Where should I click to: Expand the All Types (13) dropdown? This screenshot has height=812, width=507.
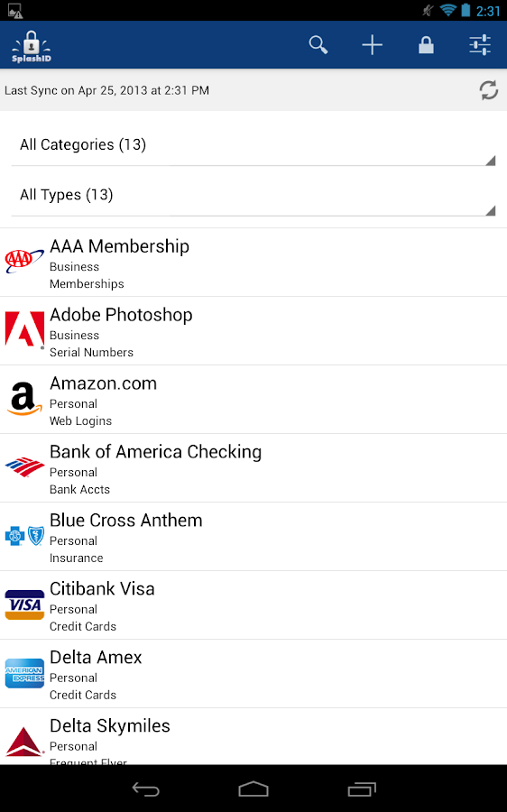coord(253,196)
